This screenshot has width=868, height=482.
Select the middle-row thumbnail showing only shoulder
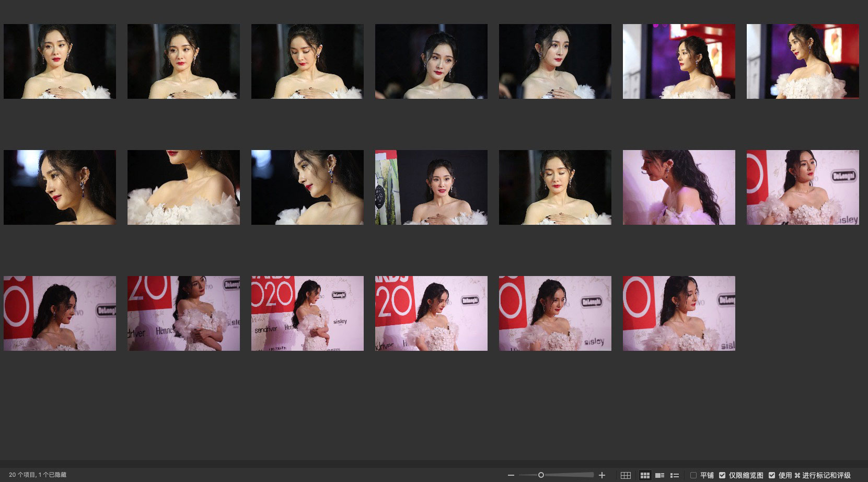tap(183, 187)
